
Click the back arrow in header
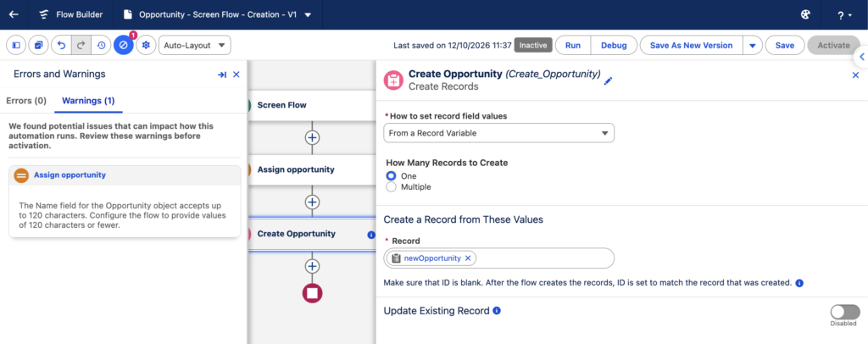pos(14,15)
